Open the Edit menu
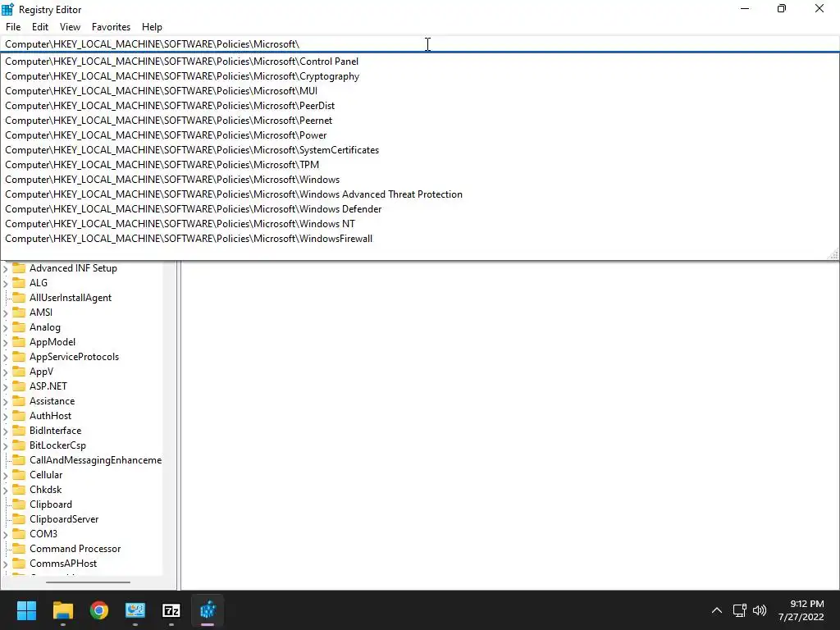Image resolution: width=840 pixels, height=630 pixels. coord(40,27)
